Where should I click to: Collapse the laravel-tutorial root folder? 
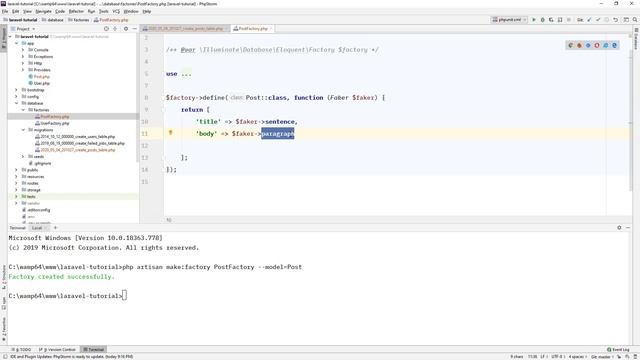[11, 37]
